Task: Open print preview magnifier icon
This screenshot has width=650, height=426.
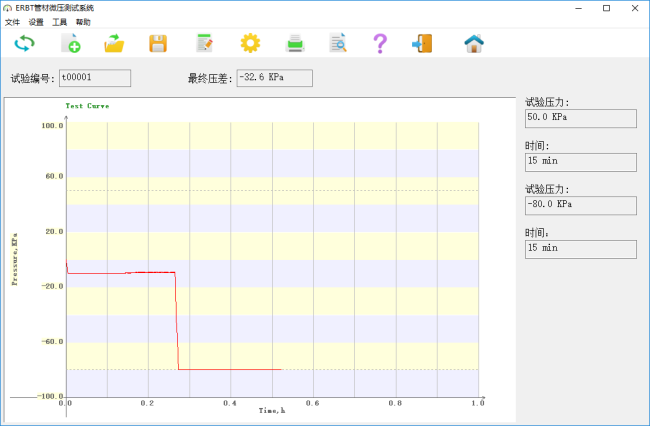Action: (x=339, y=43)
